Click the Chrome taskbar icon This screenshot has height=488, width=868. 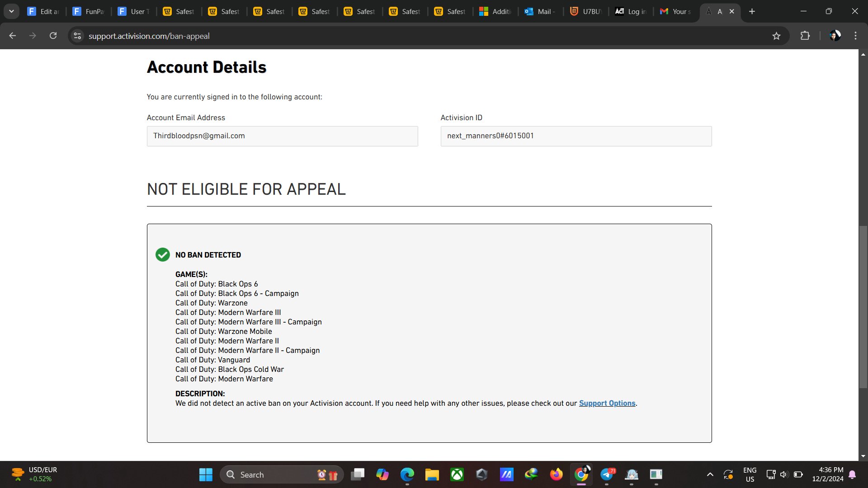point(581,474)
